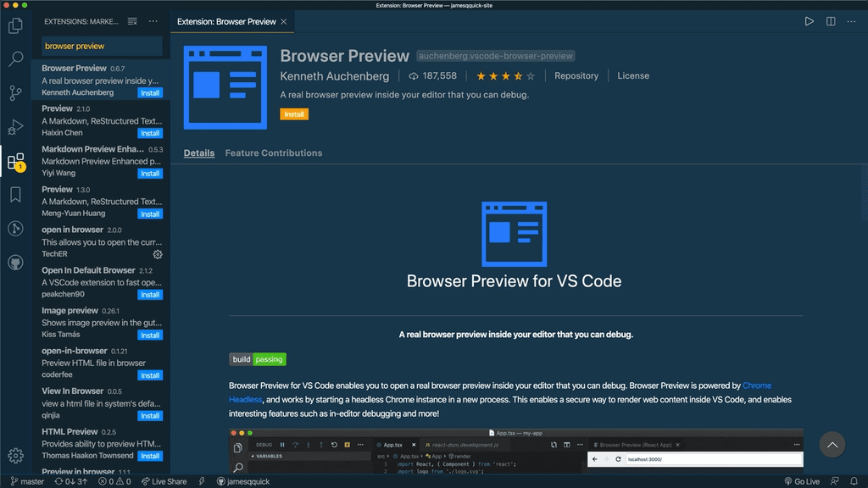
Task: Install Browser Preview from the sidebar list
Action: [x=150, y=93]
